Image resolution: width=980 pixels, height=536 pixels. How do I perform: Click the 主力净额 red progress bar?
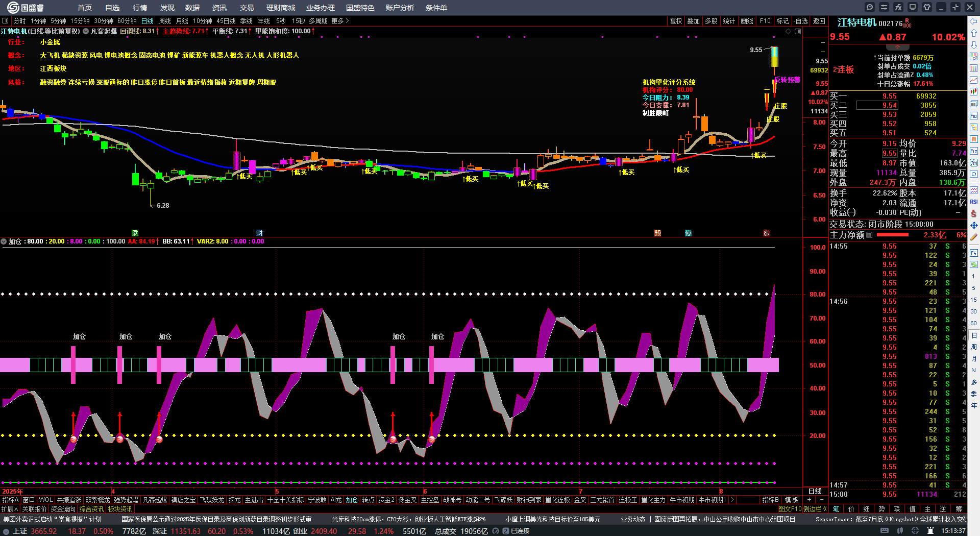coord(892,235)
